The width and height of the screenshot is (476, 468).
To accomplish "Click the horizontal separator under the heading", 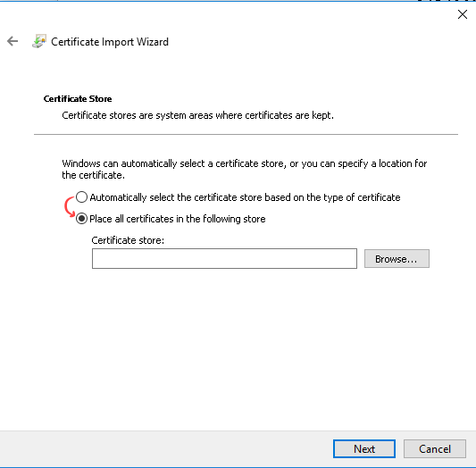I will click(x=246, y=134).
